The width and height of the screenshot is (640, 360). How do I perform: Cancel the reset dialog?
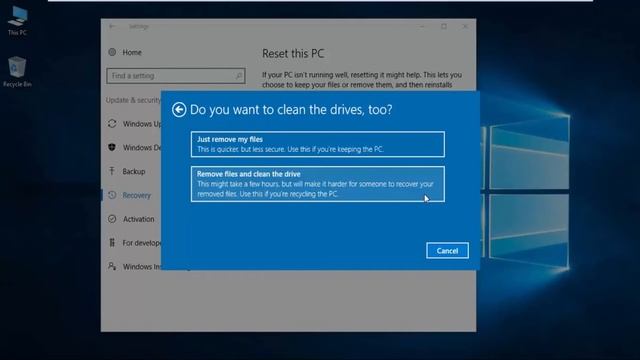(447, 251)
